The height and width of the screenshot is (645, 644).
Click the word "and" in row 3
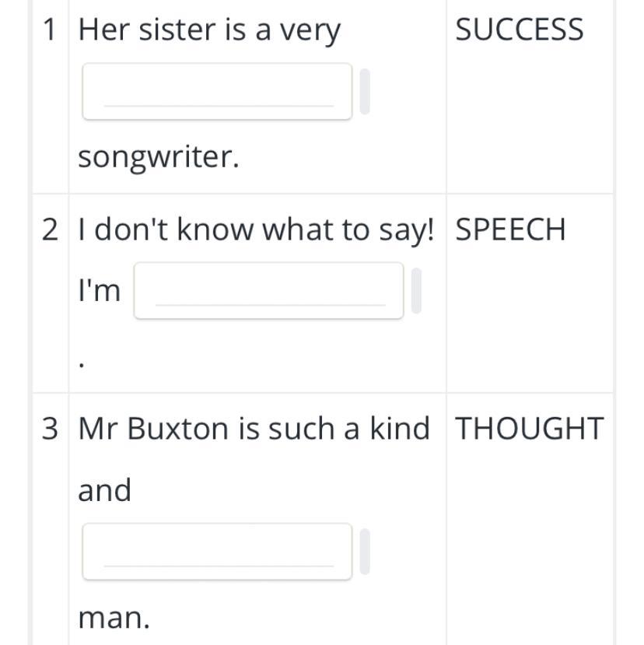[104, 490]
